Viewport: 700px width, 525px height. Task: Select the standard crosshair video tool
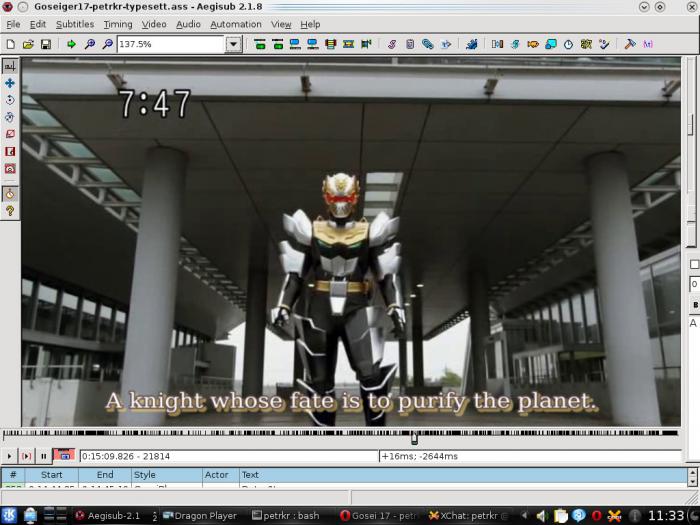10,66
